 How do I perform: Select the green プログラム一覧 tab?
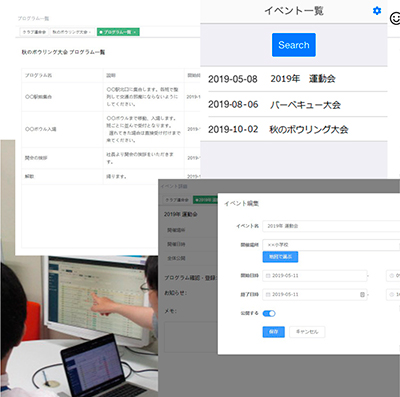[x=117, y=32]
